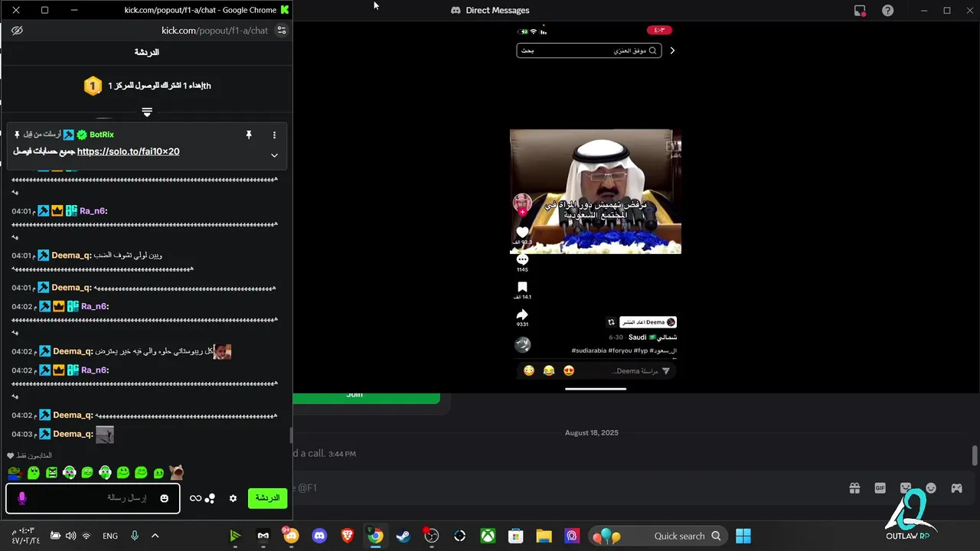Image resolution: width=980 pixels, height=551 pixels.
Task: Collapse pinned message with chevron arrow
Action: pos(274,155)
